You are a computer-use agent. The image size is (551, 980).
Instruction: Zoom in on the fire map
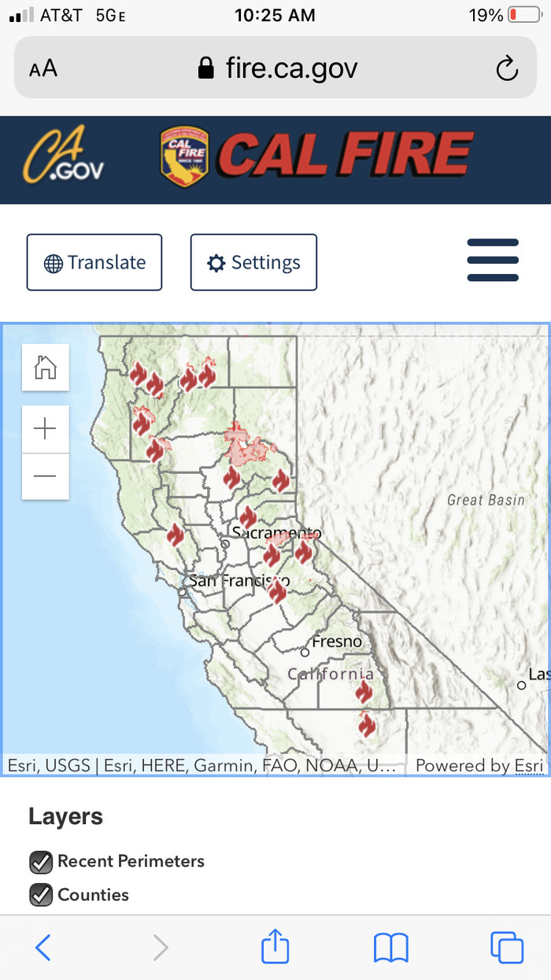46,429
